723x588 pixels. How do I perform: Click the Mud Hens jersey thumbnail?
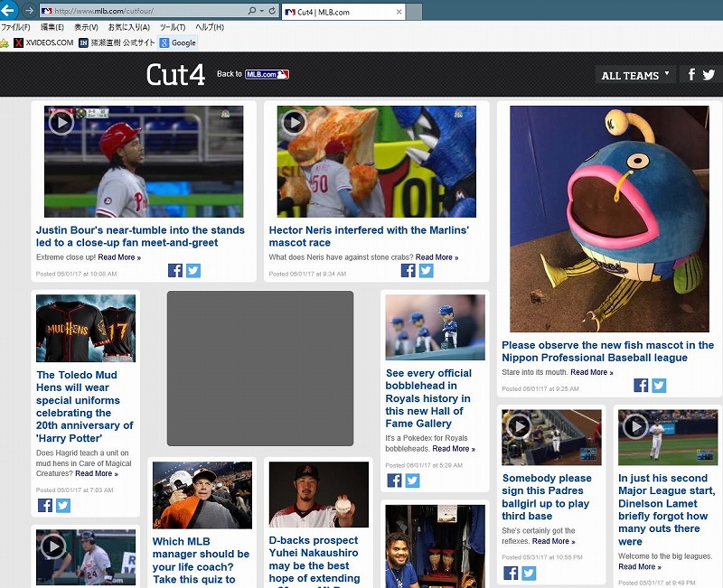(86, 328)
